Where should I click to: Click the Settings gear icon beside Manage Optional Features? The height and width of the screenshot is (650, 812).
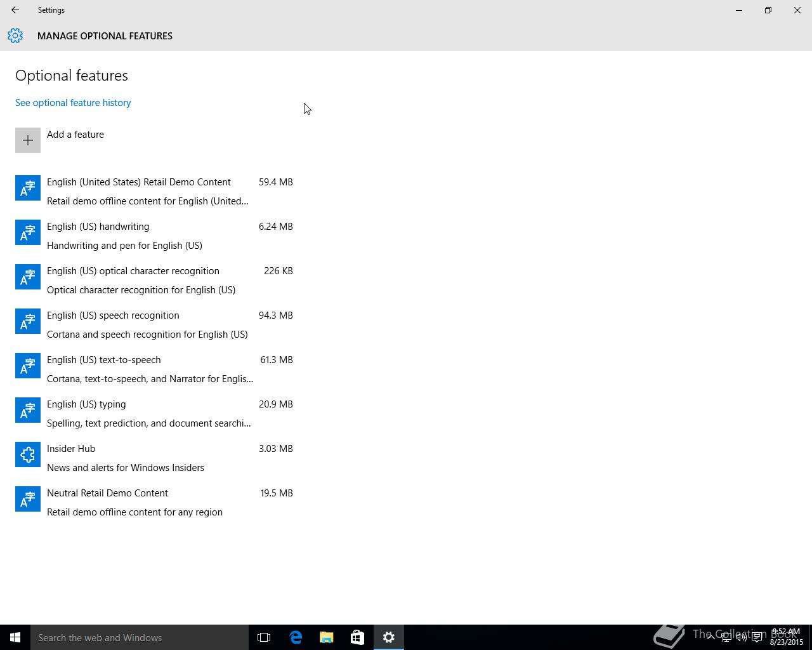tap(15, 36)
